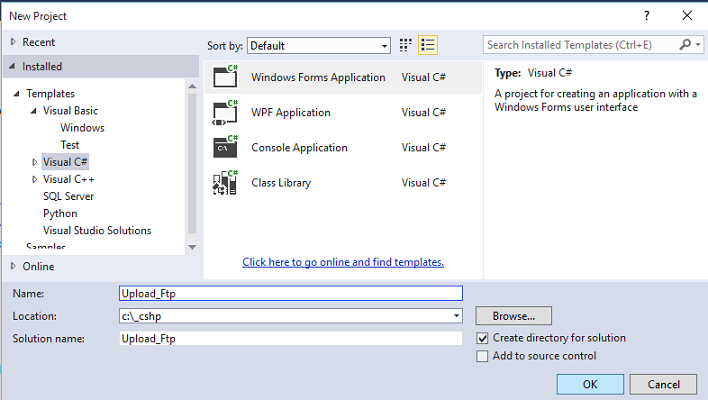Collapse the Installed section

[x=13, y=66]
